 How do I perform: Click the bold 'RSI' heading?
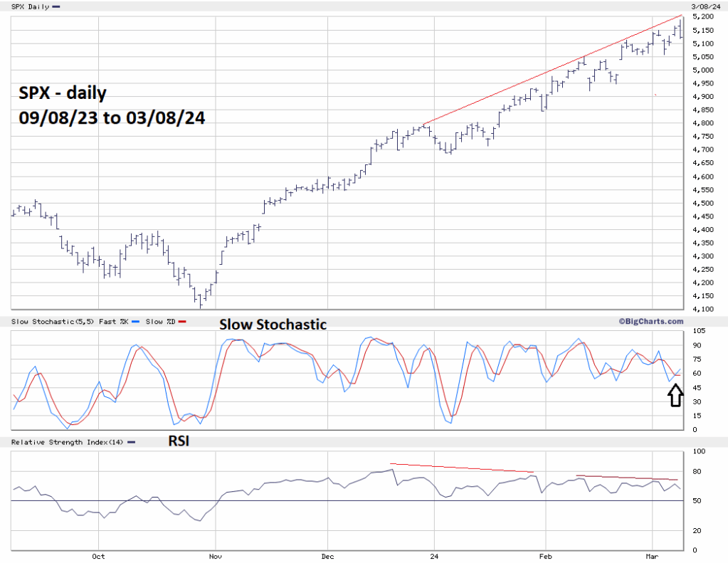tap(179, 442)
